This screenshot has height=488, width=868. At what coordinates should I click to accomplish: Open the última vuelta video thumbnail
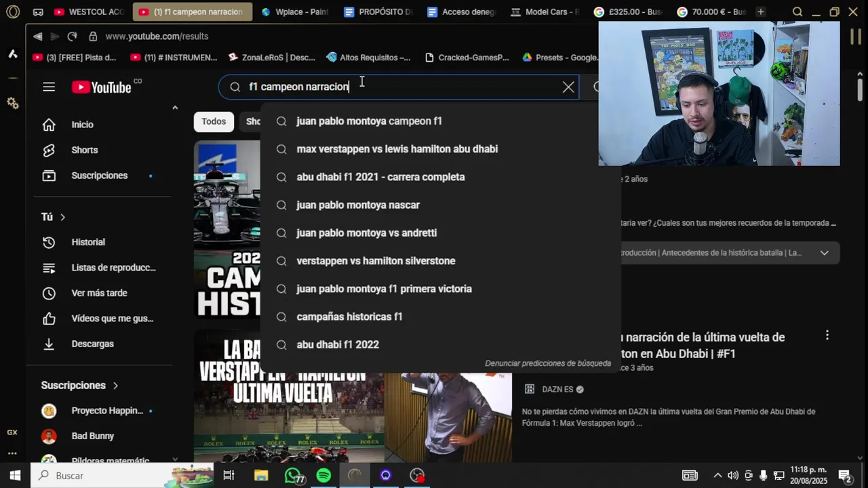point(353,396)
